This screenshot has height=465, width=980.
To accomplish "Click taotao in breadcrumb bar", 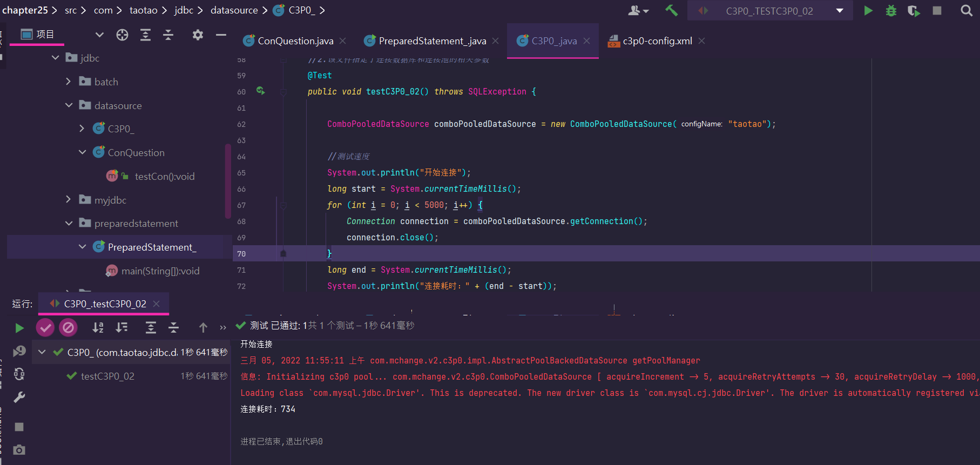I will (144, 10).
